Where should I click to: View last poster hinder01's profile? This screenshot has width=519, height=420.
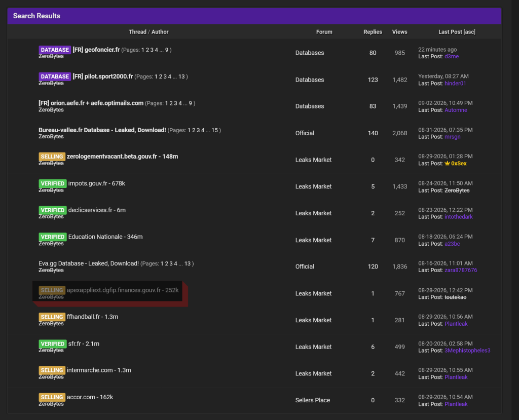click(x=455, y=84)
